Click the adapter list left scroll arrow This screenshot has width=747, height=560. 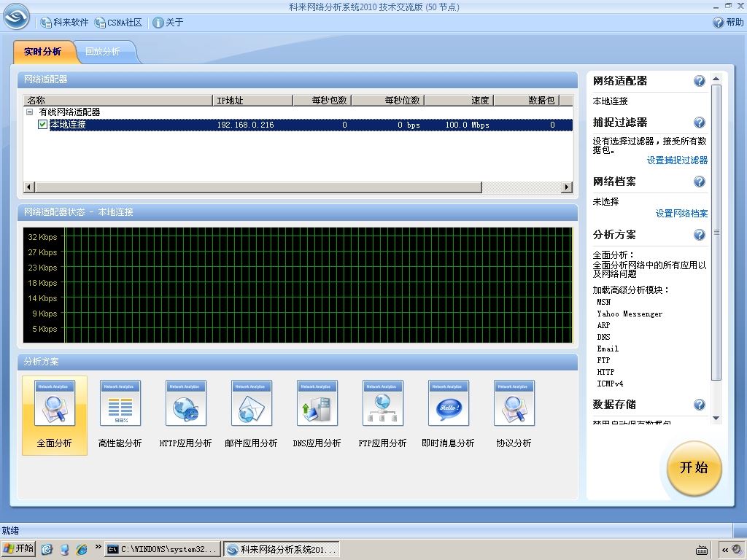pos(29,187)
